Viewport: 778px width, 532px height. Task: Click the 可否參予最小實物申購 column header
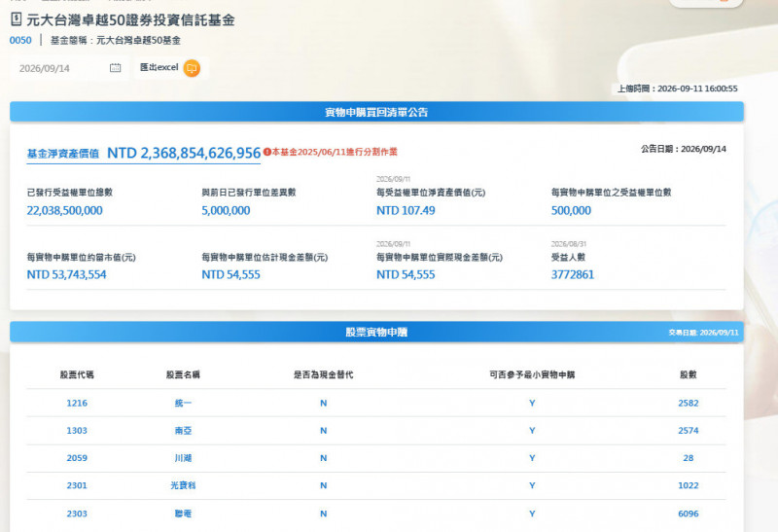pyautogui.click(x=532, y=374)
